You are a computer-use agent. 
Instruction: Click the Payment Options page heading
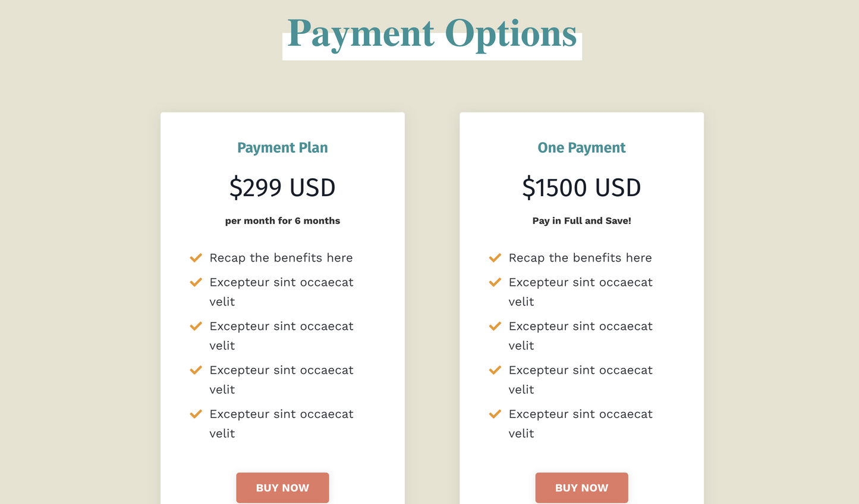coord(432,34)
